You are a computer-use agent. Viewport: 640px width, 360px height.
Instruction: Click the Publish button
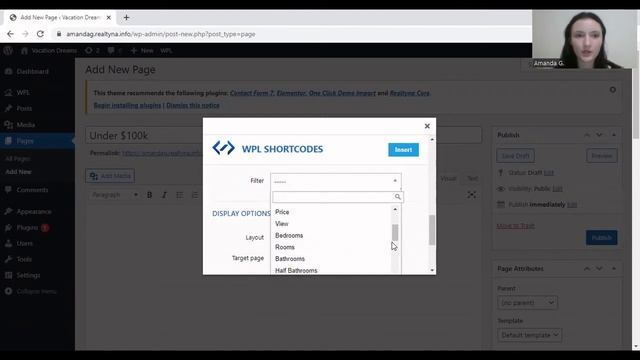(x=602, y=238)
